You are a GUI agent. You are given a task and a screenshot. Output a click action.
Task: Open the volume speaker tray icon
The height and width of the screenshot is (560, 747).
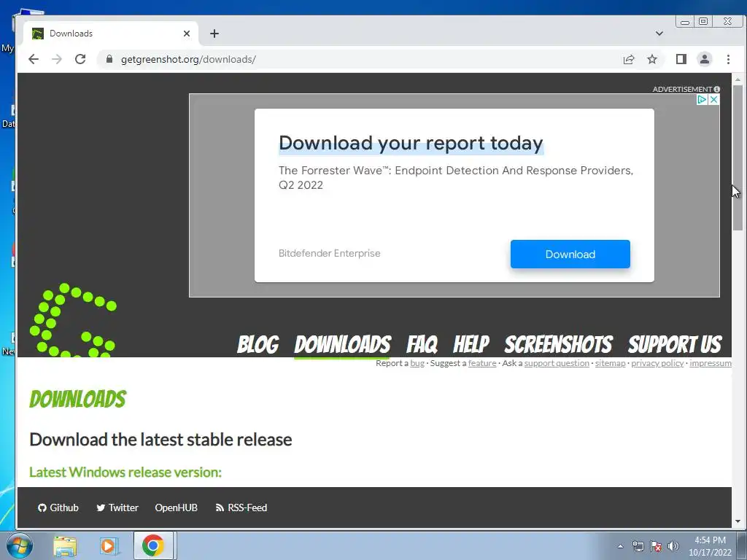point(673,546)
